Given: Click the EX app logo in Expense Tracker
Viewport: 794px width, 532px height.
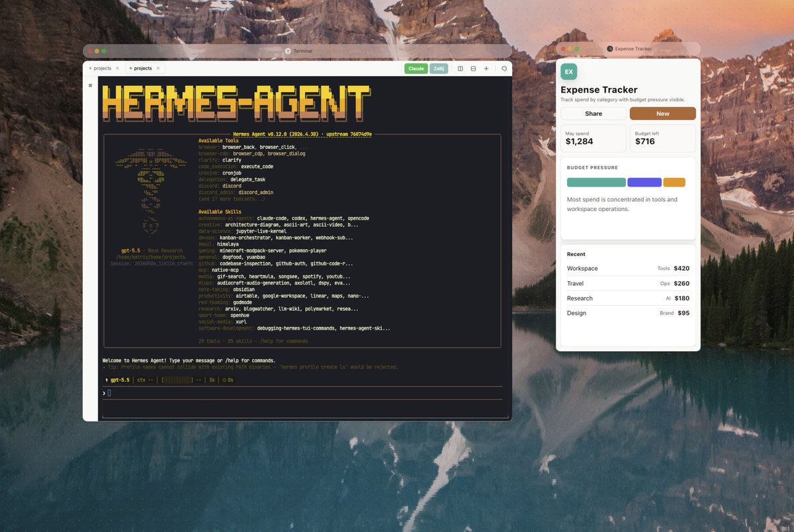Looking at the screenshot, I should click(568, 71).
